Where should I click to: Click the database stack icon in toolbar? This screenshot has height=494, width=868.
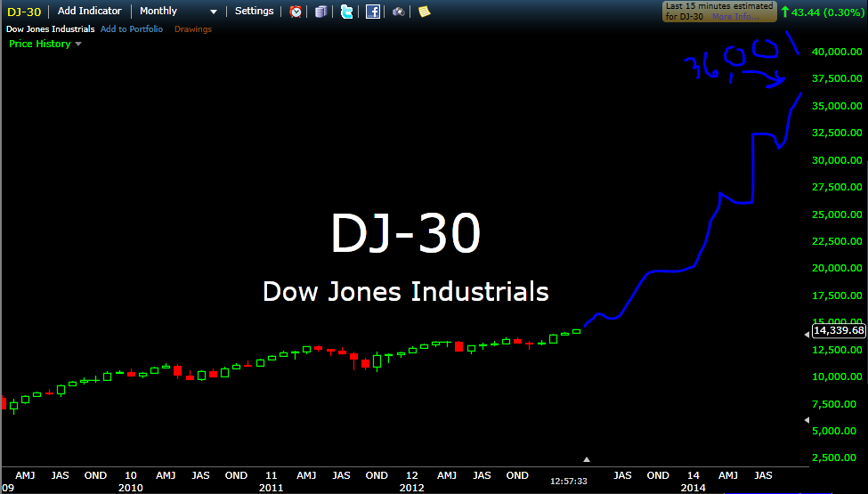(x=321, y=11)
